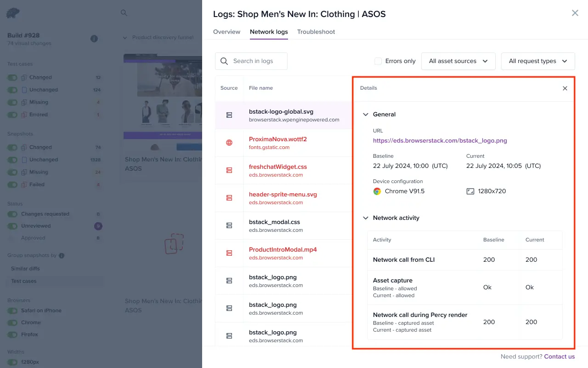Toggle the Unreviewed status filter

(x=12, y=226)
